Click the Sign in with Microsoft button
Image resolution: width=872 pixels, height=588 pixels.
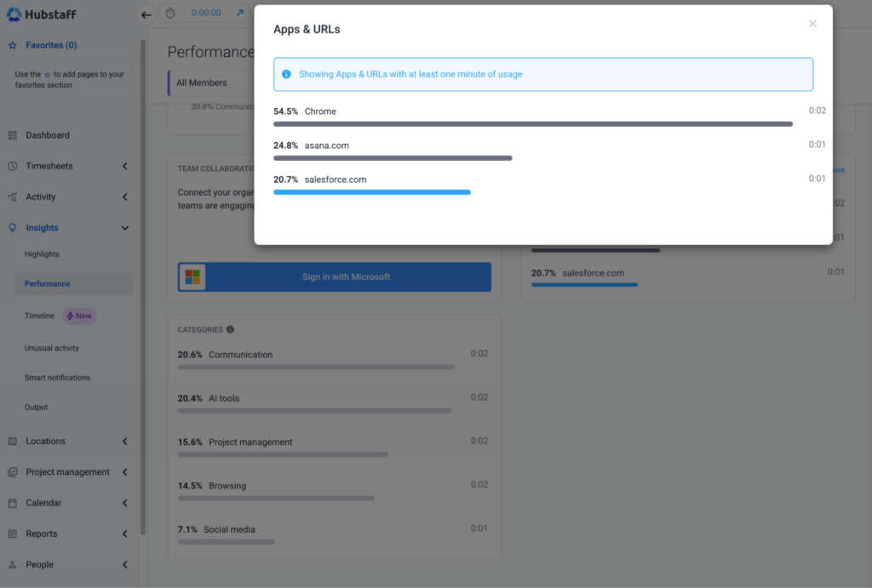pyautogui.click(x=334, y=277)
